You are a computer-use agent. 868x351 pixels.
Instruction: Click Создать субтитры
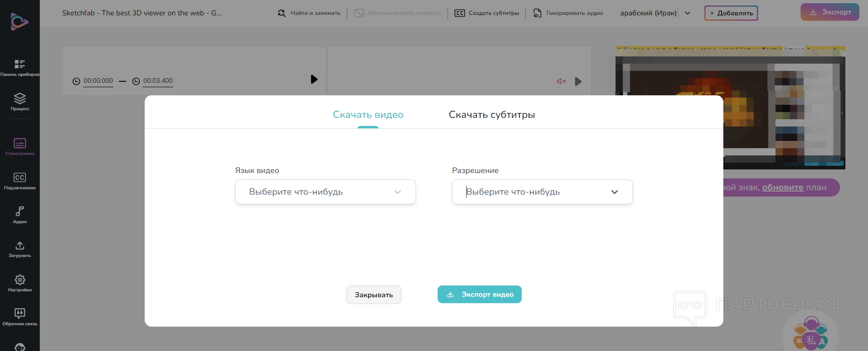coord(487,13)
